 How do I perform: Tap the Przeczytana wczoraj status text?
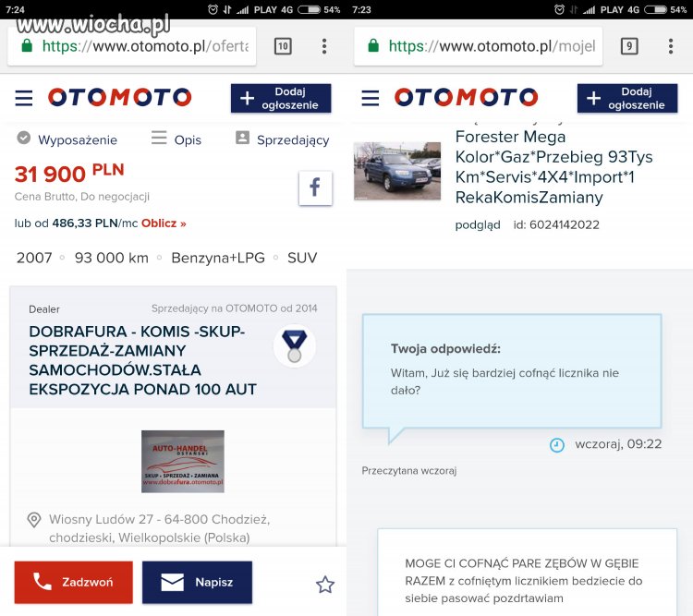pos(408,471)
